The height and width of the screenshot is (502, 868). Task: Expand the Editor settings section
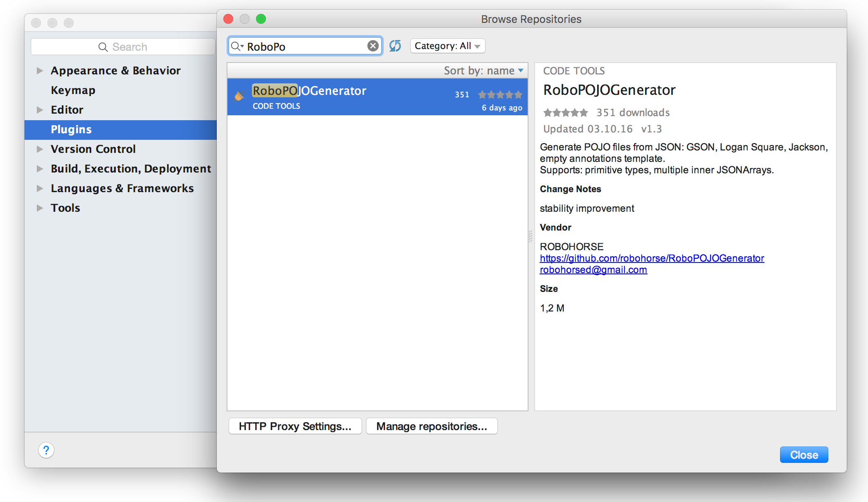coord(40,110)
